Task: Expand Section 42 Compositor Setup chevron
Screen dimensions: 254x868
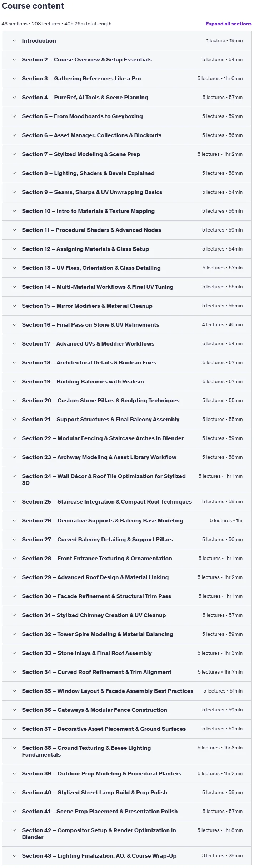Action: (14, 830)
